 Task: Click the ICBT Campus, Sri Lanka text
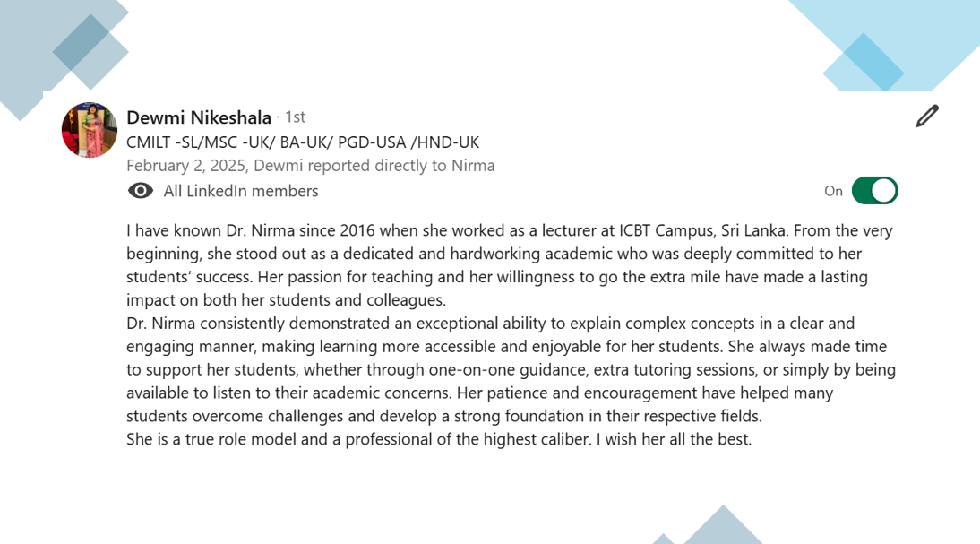(703, 230)
